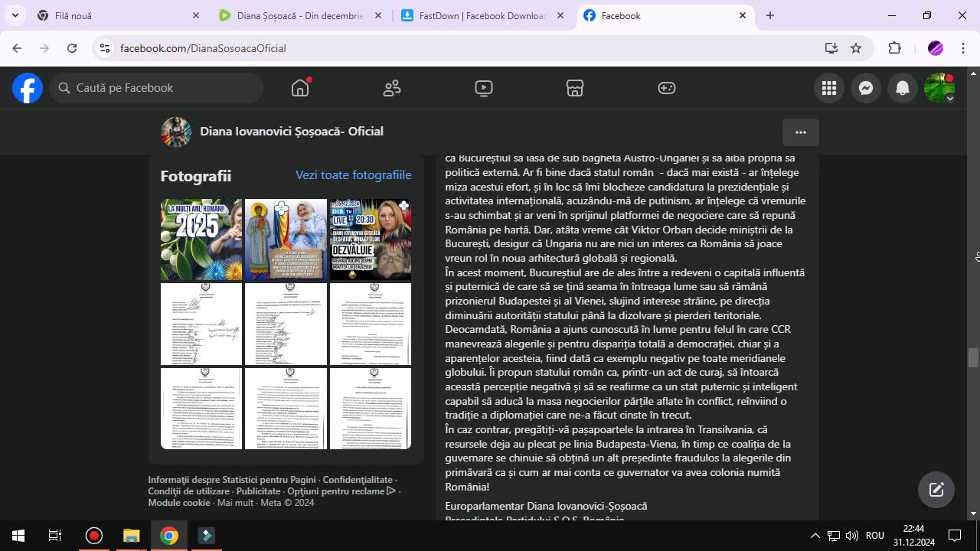Open the three-dot page options button

point(801,132)
